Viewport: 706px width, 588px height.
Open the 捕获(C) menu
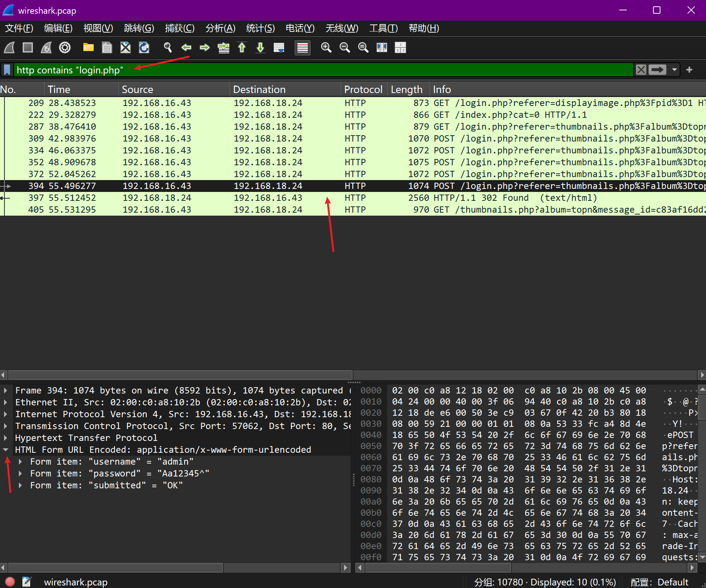coord(180,28)
